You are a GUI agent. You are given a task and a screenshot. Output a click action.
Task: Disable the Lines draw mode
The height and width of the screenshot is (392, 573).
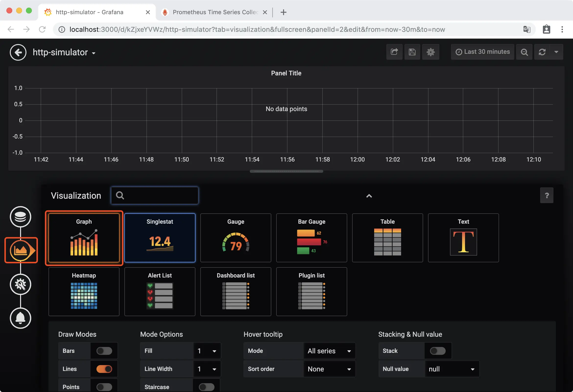click(x=104, y=369)
